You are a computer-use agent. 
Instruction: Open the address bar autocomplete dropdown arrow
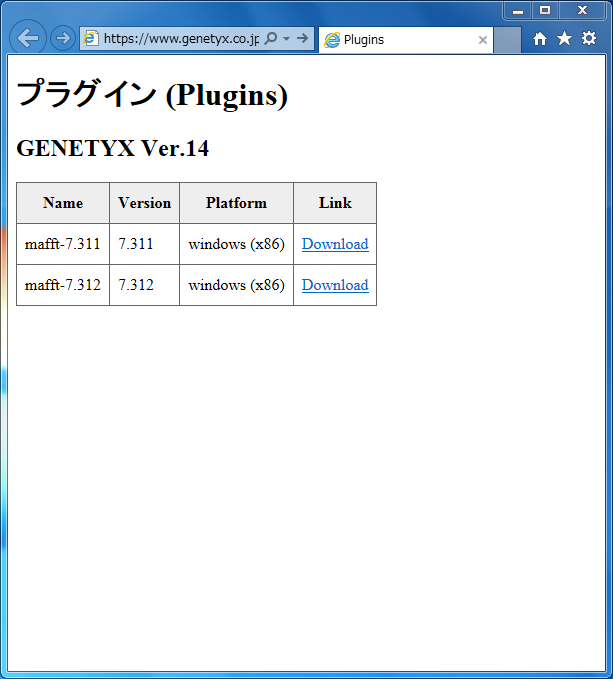click(x=286, y=39)
